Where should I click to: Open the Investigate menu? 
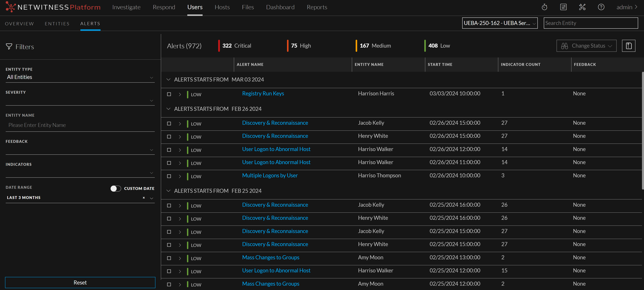(x=126, y=7)
